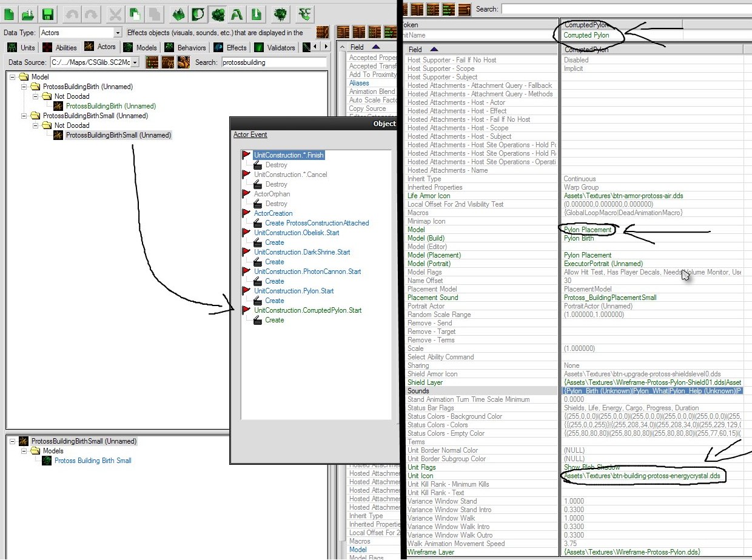Image resolution: width=752 pixels, height=560 pixels.
Task: Open the Data Type dropdown
Action: click(x=81, y=32)
